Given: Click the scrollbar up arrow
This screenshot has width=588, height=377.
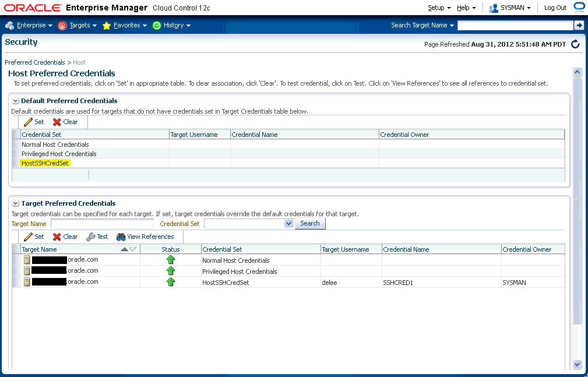Looking at the screenshot, I should [577, 72].
